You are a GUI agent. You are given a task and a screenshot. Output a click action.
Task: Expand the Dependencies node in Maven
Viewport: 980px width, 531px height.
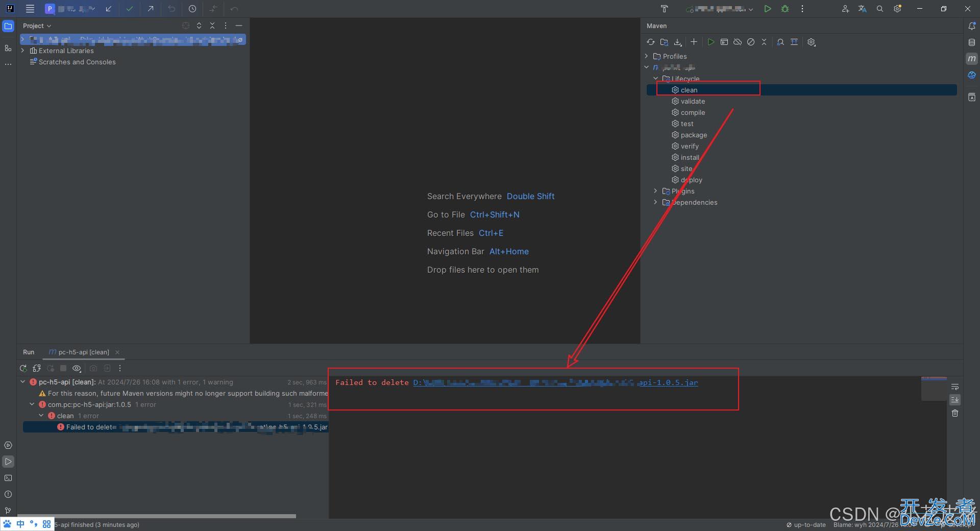tap(656, 202)
